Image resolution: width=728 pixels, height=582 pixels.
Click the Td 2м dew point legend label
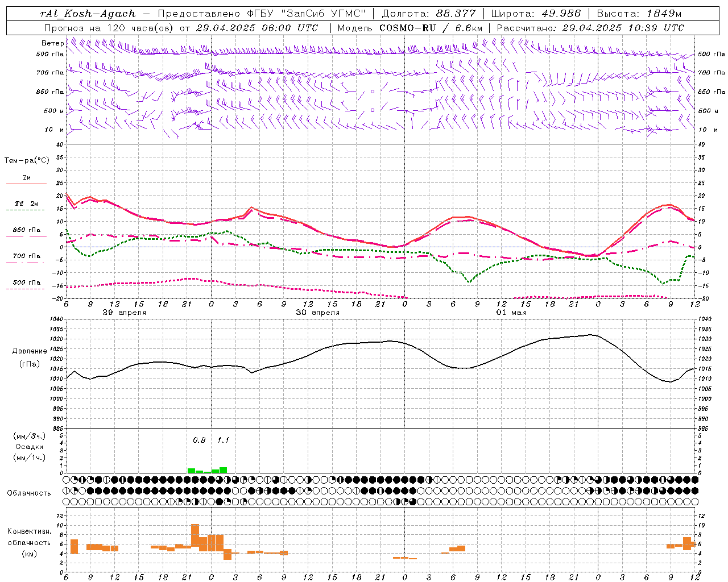pyautogui.click(x=27, y=203)
